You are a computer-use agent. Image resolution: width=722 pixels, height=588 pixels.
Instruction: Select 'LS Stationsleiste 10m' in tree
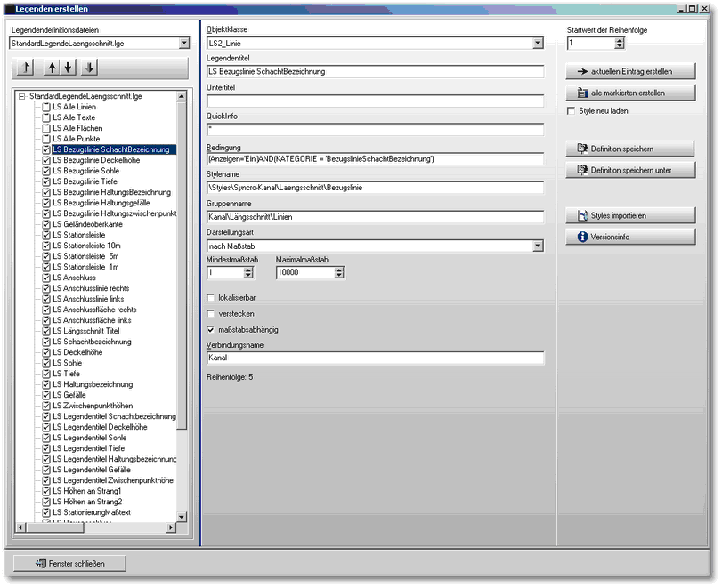tap(86, 246)
